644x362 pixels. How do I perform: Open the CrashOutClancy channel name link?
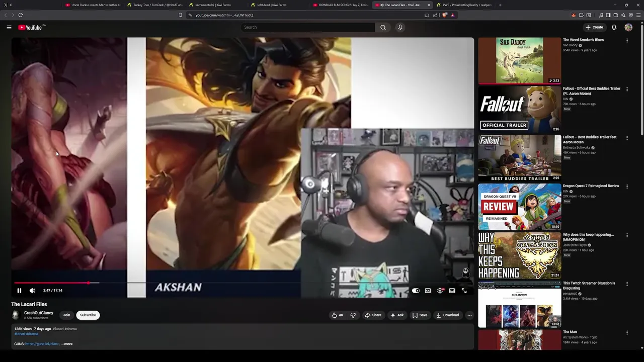pos(39,313)
